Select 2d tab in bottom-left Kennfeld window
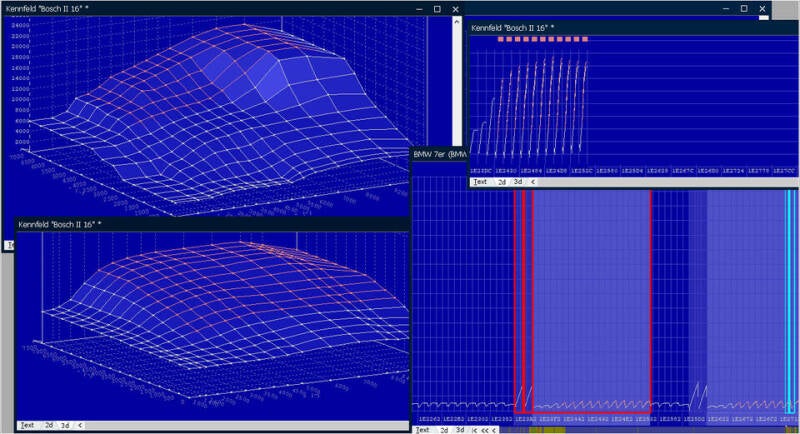This screenshot has width=800, height=434. pos(49,425)
